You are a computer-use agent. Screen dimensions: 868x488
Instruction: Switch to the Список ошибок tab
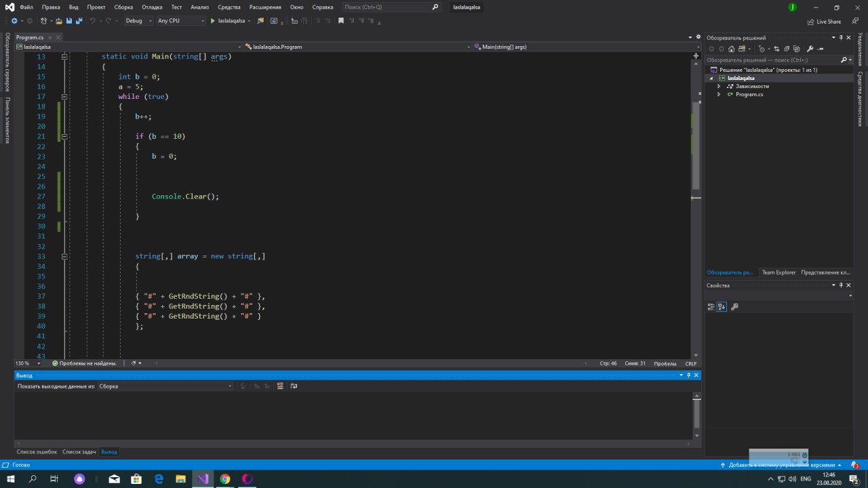pos(37,451)
